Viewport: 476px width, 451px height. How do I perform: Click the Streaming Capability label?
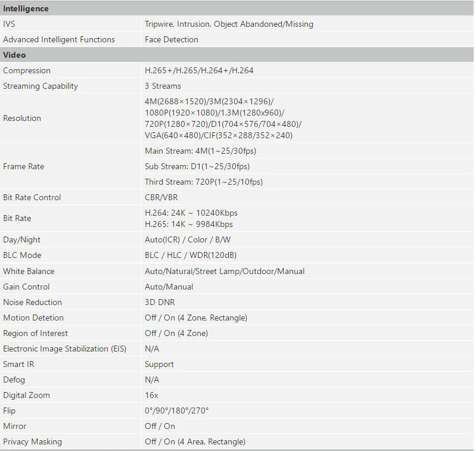pos(41,86)
